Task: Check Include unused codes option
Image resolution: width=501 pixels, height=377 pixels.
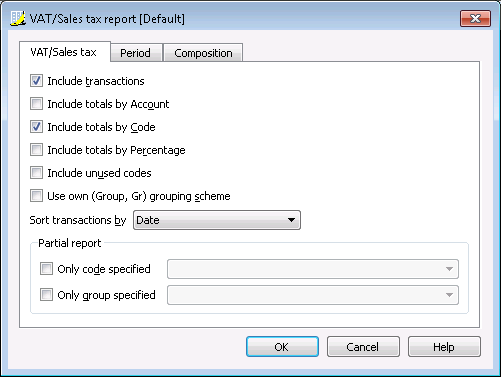Action: tap(36, 173)
